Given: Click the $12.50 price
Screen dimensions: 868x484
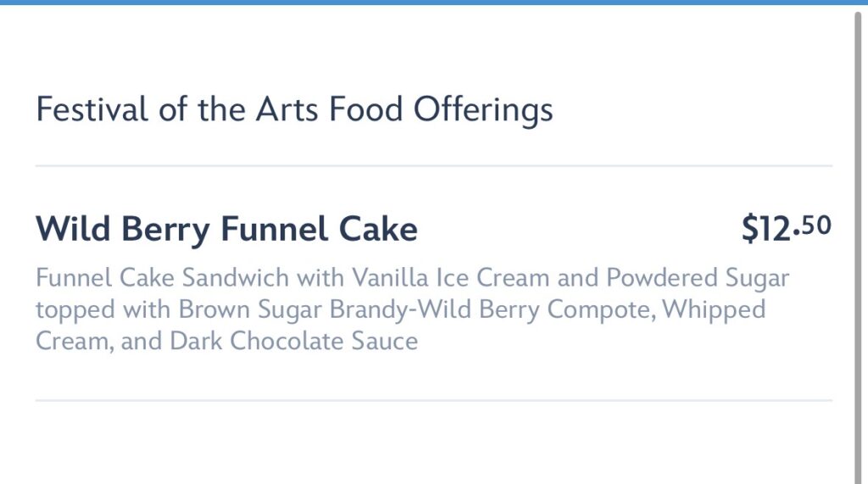Looking at the screenshot, I should click(x=786, y=229).
